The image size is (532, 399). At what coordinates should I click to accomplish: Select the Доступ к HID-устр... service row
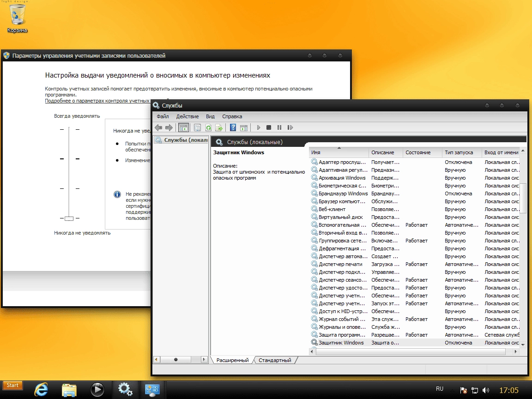tap(415, 311)
